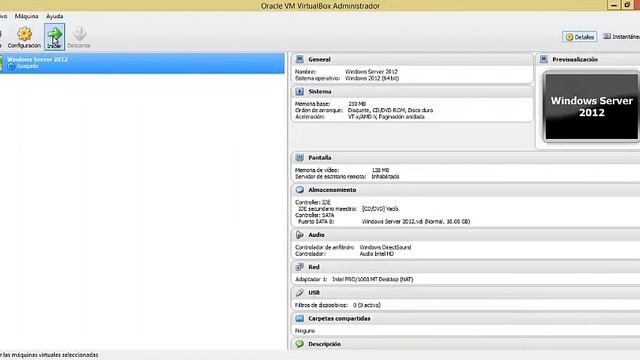
Task: Click the Nombre value Windows Server 2012
Action: [371, 72]
